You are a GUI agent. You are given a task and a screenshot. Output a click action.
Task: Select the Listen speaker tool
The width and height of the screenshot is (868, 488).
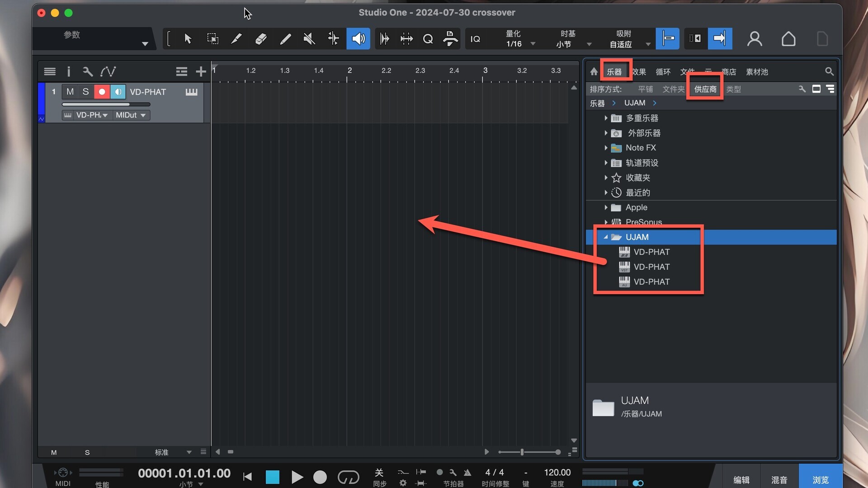tap(358, 39)
